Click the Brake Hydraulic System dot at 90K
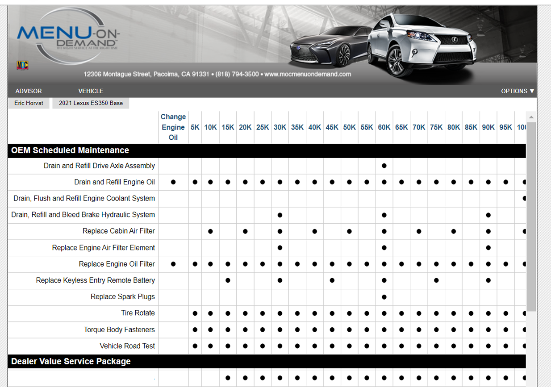 click(x=488, y=215)
